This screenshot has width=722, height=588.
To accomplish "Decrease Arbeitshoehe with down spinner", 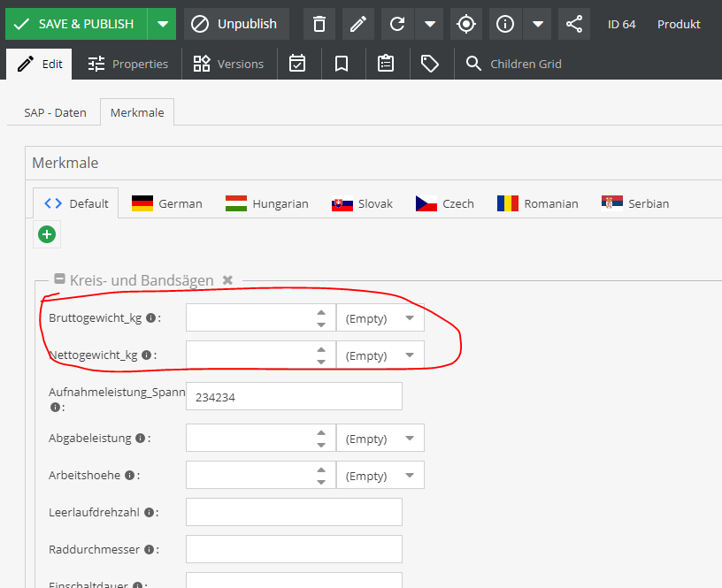I will pyautogui.click(x=321, y=482).
